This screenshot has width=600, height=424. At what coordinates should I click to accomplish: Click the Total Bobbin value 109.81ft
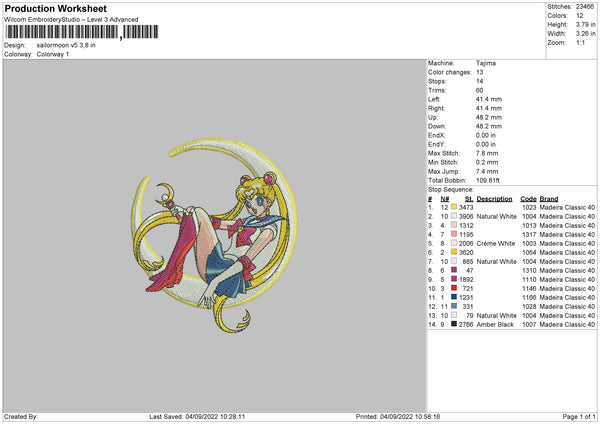click(x=488, y=180)
